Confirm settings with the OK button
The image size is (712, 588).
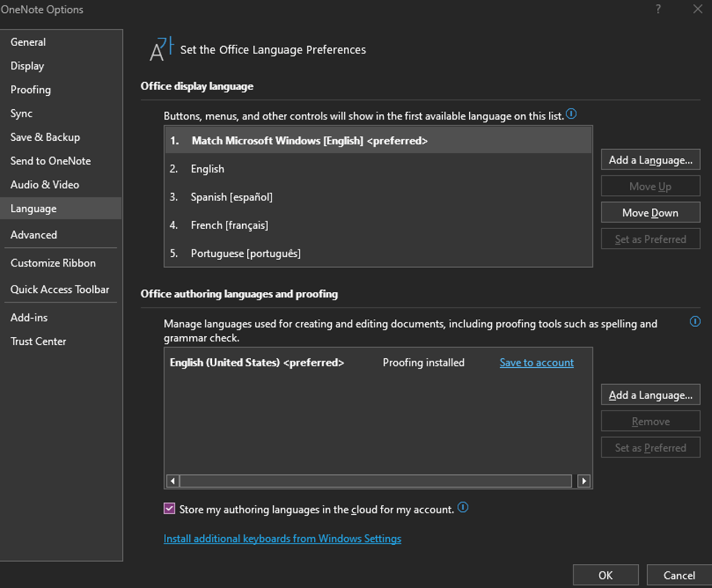pyautogui.click(x=606, y=575)
